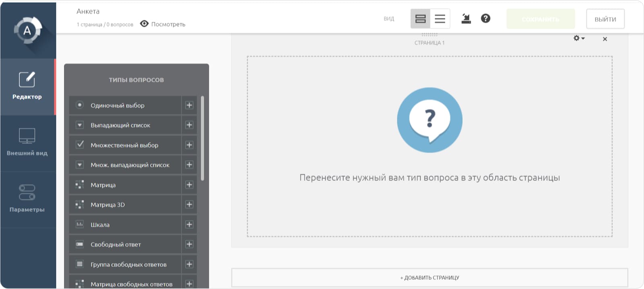644x289 pixels.
Task: Click the Группа свободных ответов lines icon
Action: pyautogui.click(x=80, y=264)
